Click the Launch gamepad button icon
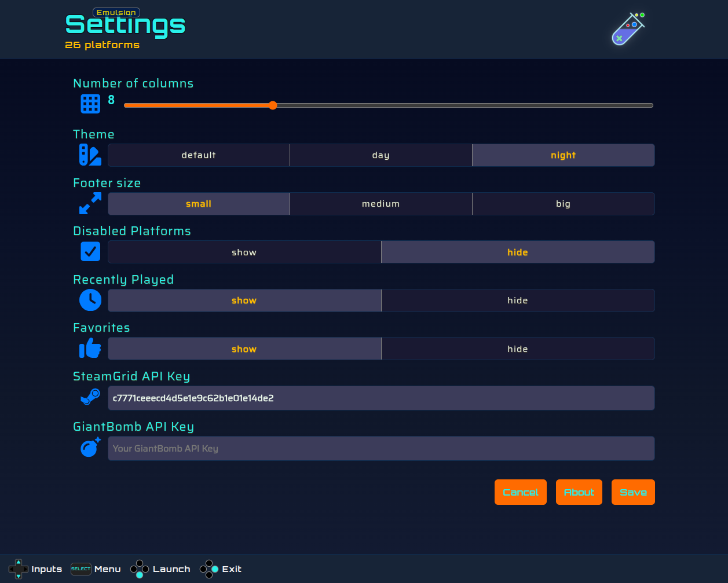Image resolution: width=728 pixels, height=583 pixels. coord(140,569)
